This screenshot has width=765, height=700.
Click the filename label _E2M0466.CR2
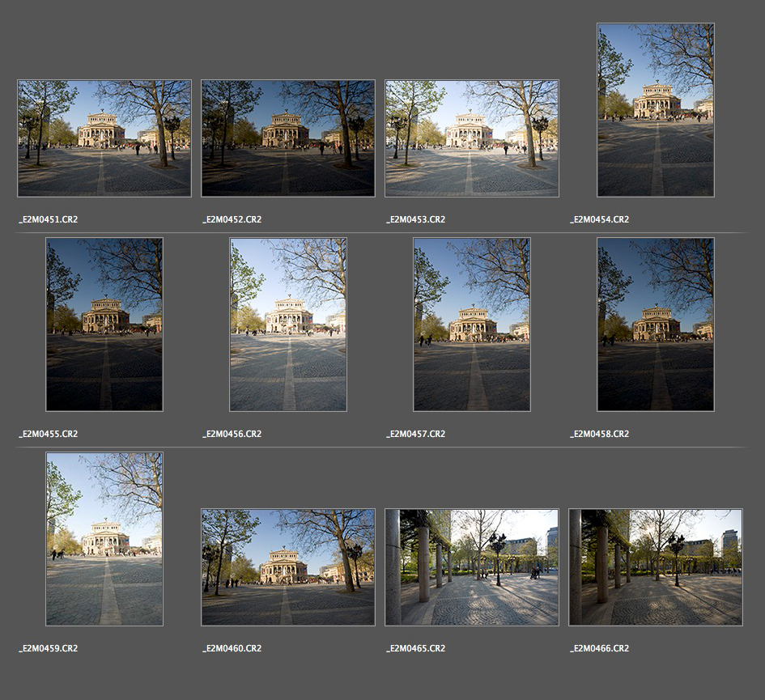[x=600, y=648]
